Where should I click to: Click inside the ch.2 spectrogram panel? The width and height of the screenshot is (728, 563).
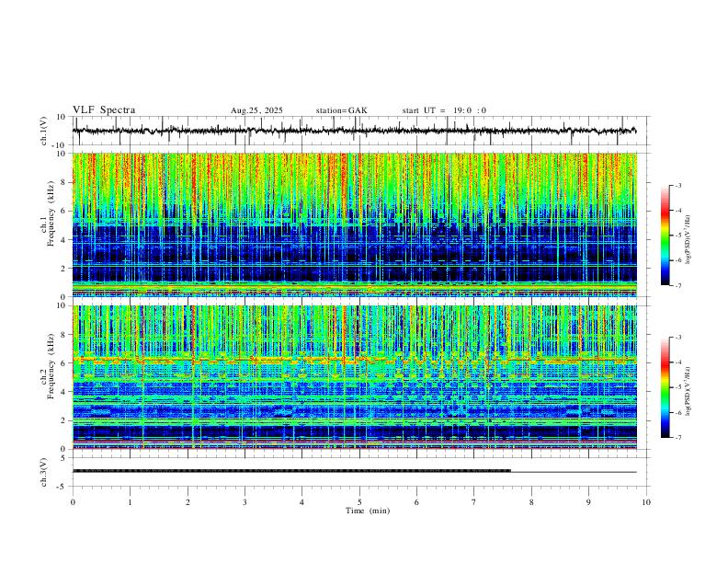354,377
